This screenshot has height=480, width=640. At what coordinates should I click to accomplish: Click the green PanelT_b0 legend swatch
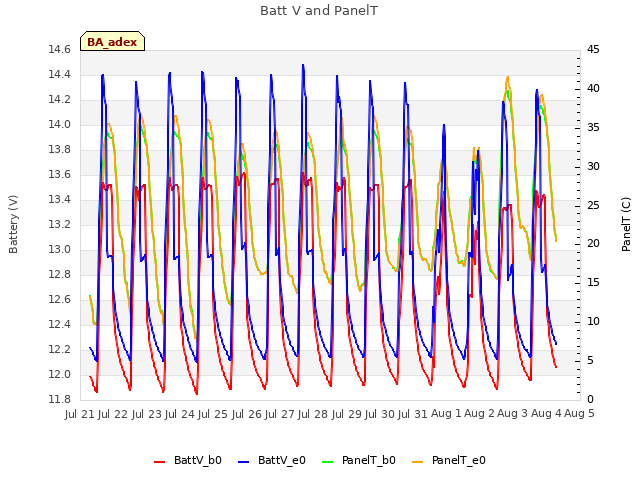coord(327,462)
